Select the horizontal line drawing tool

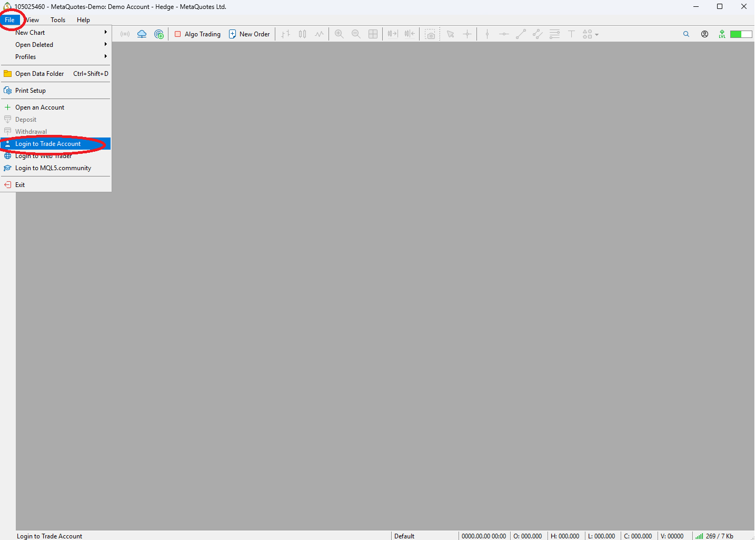(504, 34)
